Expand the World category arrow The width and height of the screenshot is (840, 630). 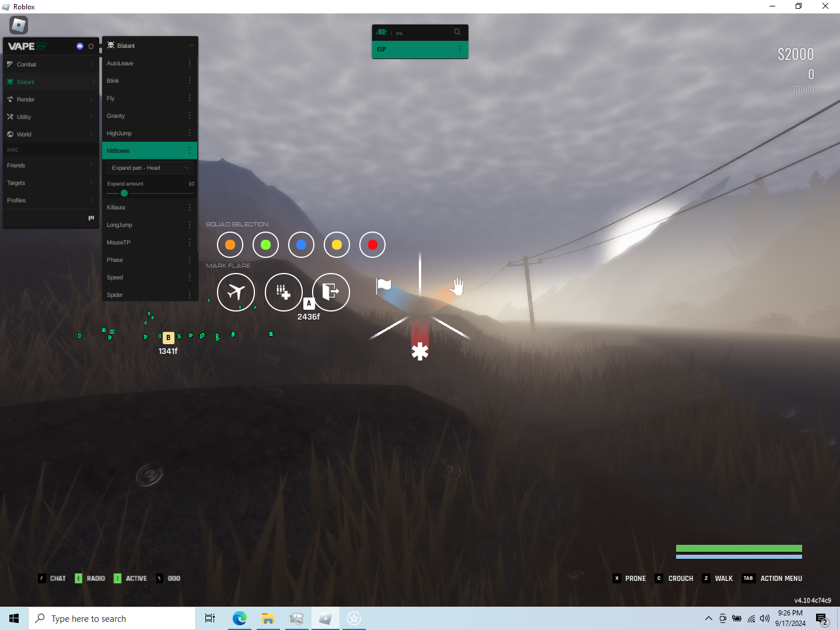coord(92,134)
